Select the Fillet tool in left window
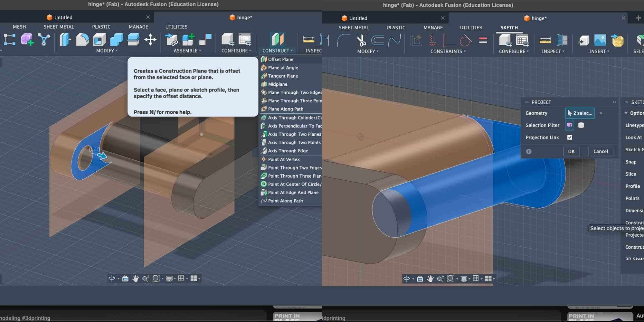This screenshot has width=644, height=322. tap(82, 40)
